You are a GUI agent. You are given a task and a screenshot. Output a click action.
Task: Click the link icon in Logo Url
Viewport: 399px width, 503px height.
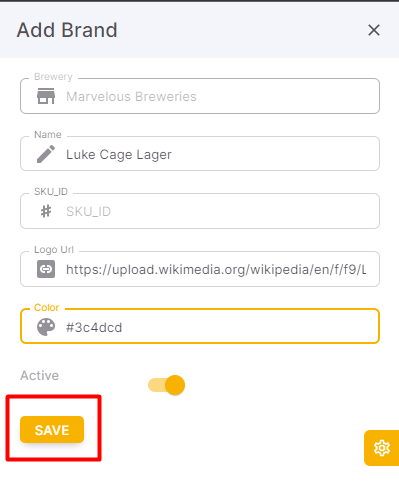[x=46, y=269]
